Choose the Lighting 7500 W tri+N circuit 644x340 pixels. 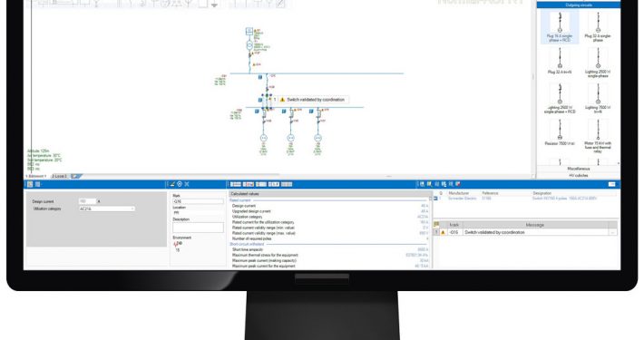tap(598, 99)
